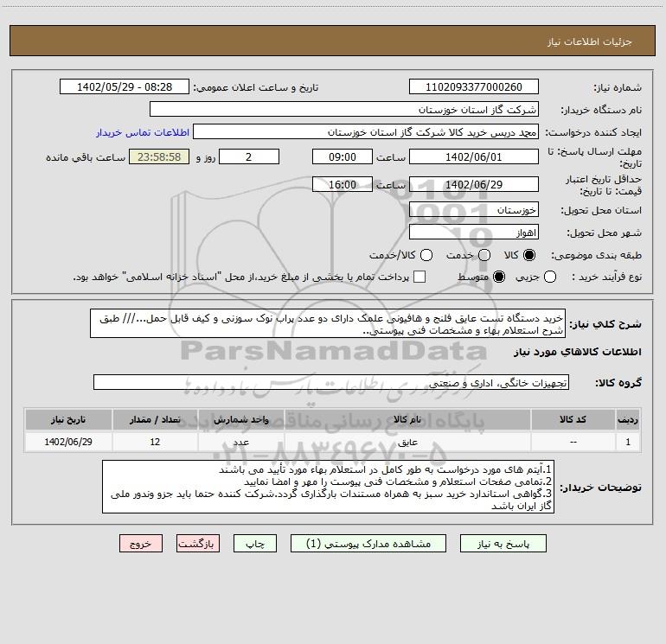Image resolution: width=666 pixels, height=644 pixels.
Task: Click the گروه کالا field تجهیزات خانگی
Action: (x=331, y=382)
